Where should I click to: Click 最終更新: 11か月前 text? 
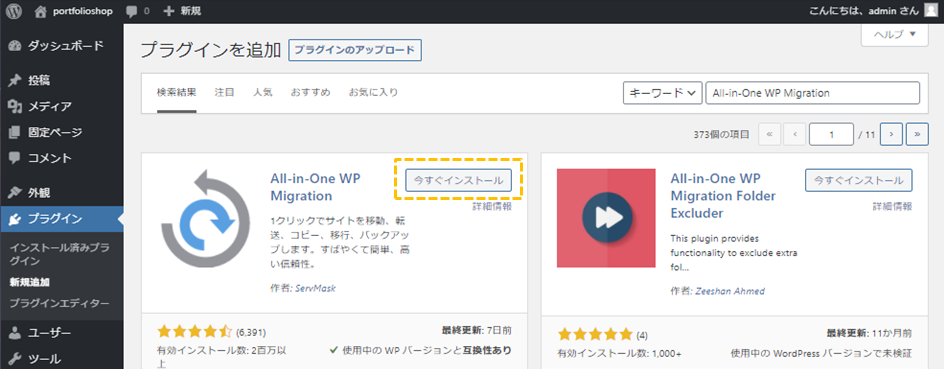coord(868,333)
